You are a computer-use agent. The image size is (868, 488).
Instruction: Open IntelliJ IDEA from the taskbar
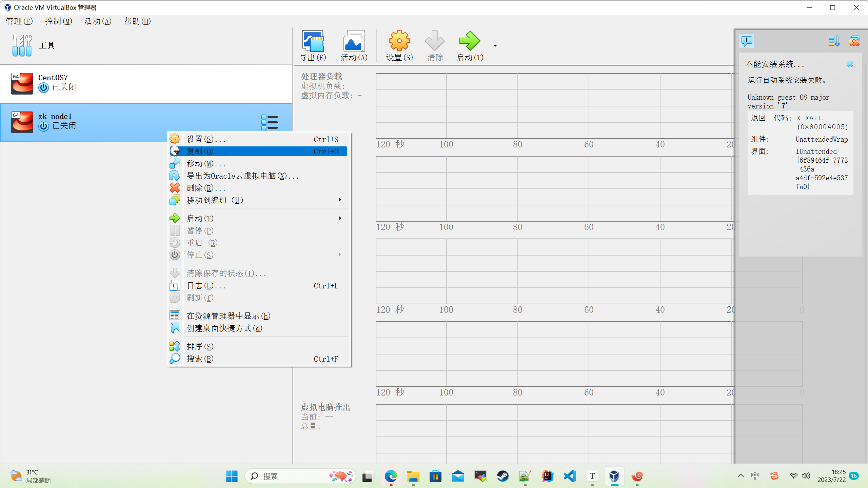547,476
